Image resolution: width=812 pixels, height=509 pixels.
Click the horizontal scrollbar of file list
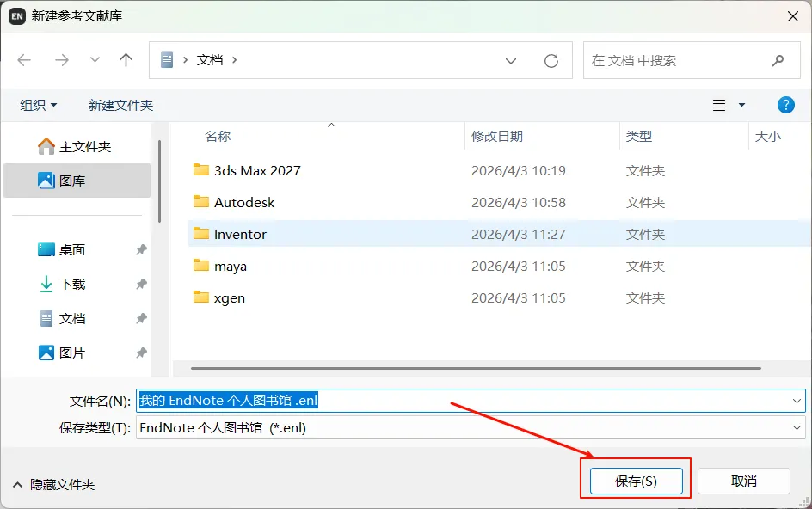click(x=476, y=368)
